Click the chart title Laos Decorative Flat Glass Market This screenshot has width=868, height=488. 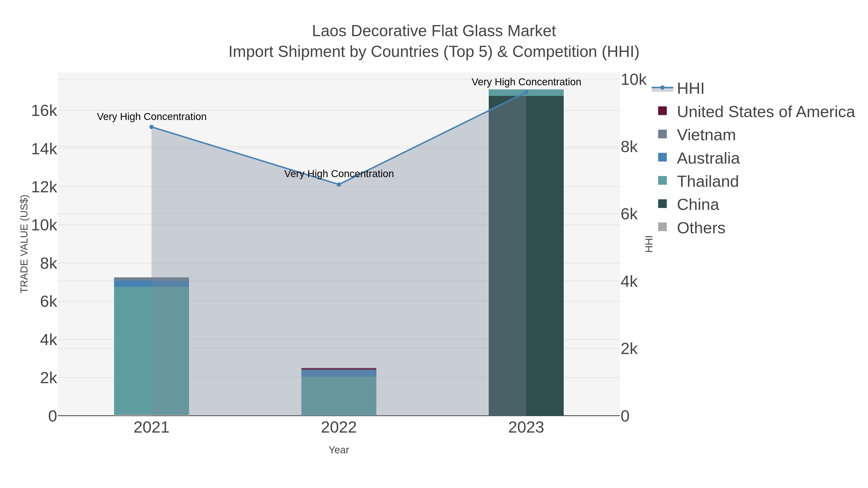[x=434, y=31]
